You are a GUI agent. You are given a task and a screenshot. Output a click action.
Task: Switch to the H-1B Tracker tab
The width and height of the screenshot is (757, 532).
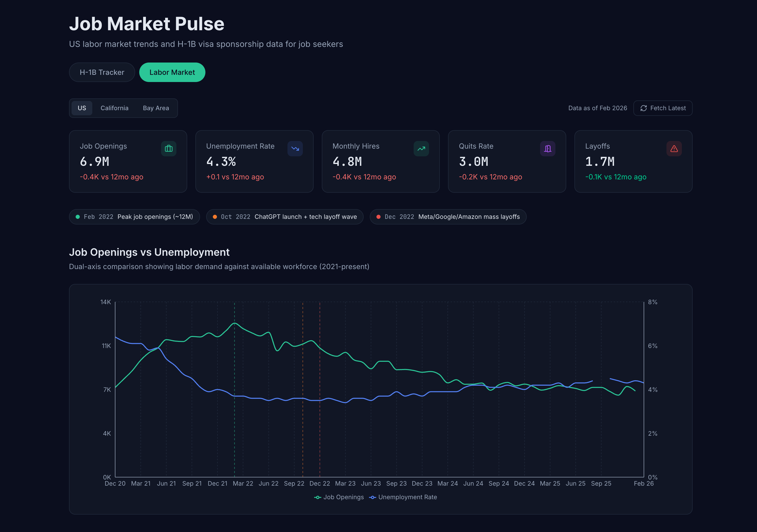[102, 72]
